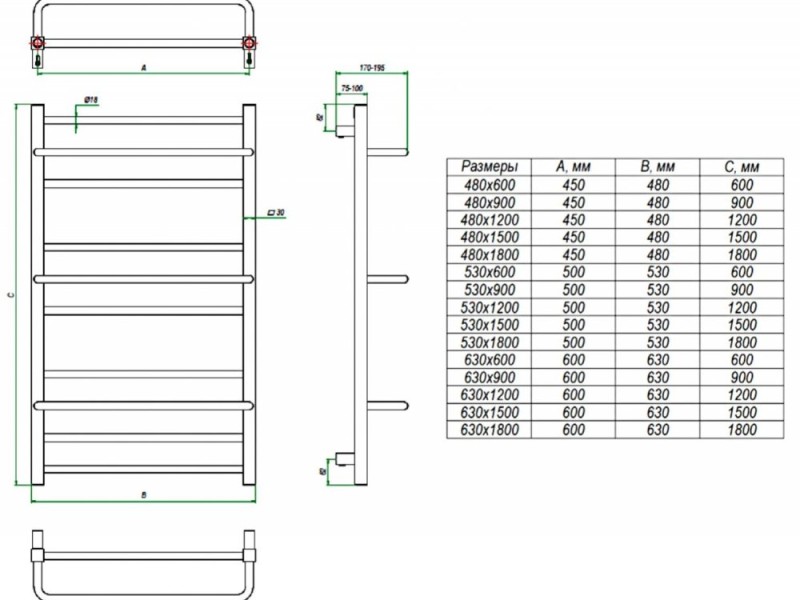
Task: Click B value "630" in 630x1800 row
Action: (657, 430)
